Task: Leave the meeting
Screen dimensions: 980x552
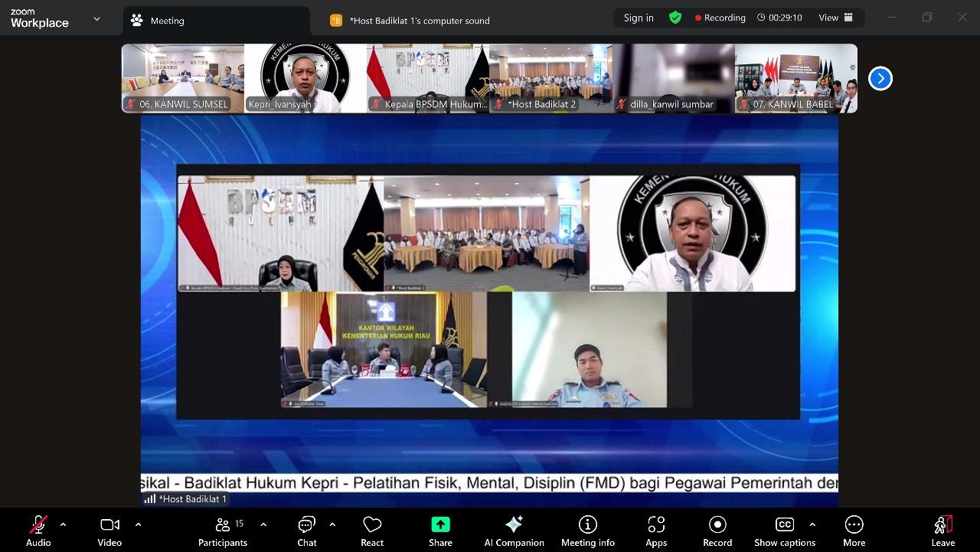Action: (943, 531)
